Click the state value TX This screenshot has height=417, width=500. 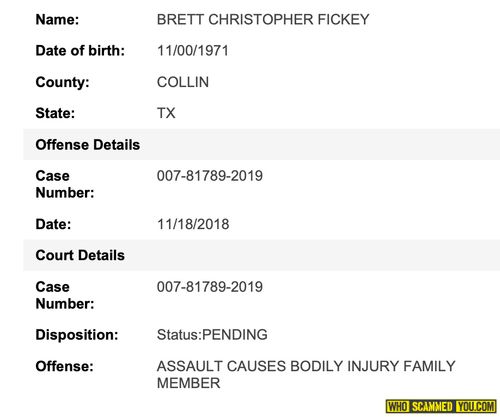(166, 113)
